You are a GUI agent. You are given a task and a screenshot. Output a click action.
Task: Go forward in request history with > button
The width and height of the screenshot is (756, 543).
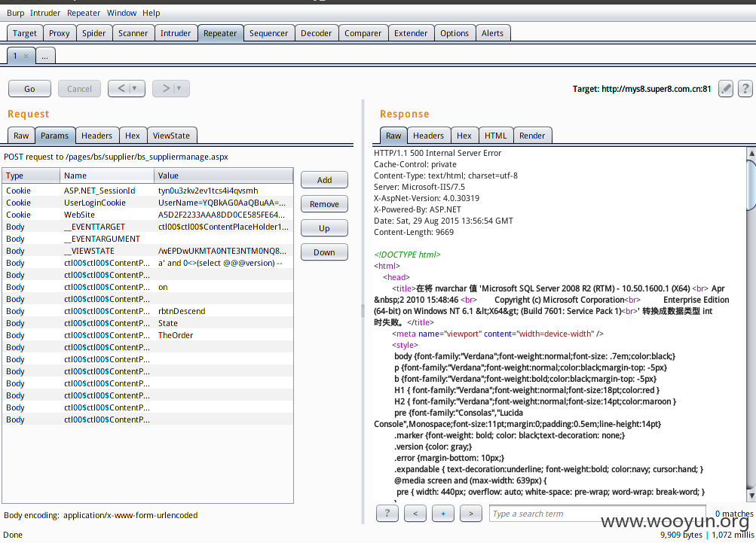point(170,89)
